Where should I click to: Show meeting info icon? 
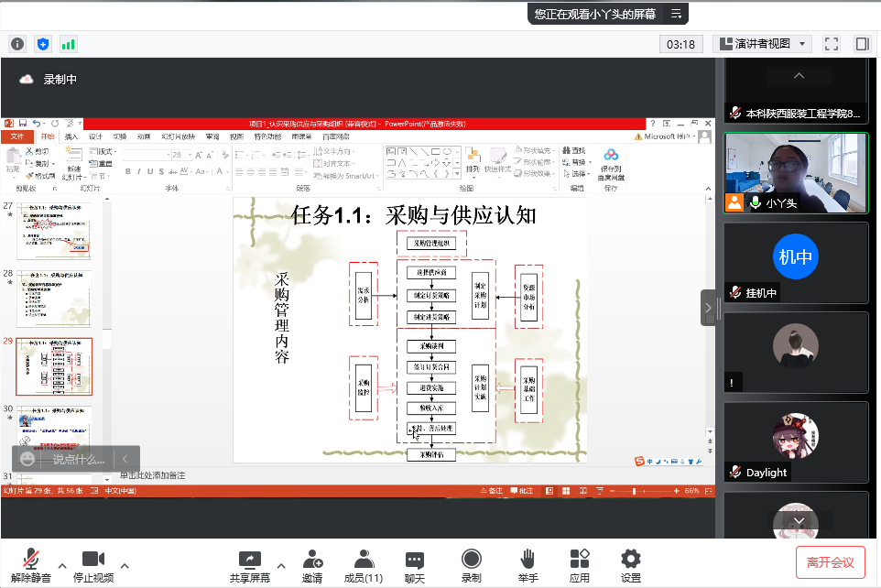[17, 44]
